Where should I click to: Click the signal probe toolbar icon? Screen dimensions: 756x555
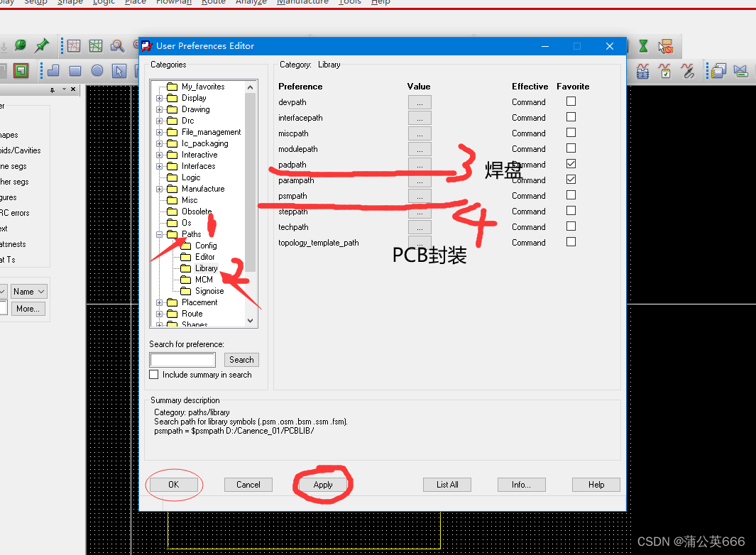687,70
